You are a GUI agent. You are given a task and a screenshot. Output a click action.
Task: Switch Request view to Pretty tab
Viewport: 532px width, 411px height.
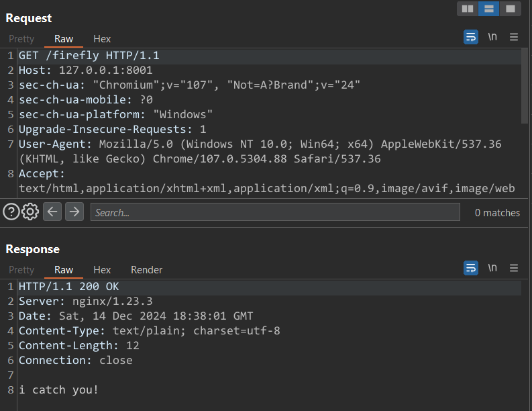pyautogui.click(x=21, y=39)
